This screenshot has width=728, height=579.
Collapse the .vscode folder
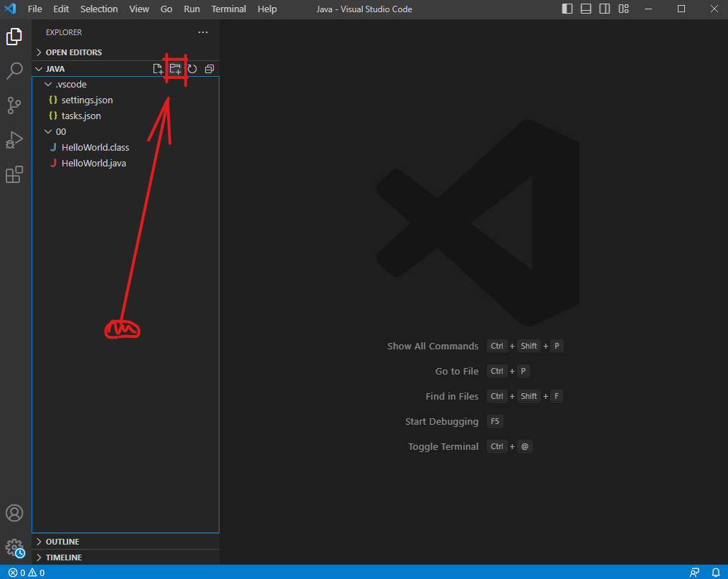[x=70, y=85]
